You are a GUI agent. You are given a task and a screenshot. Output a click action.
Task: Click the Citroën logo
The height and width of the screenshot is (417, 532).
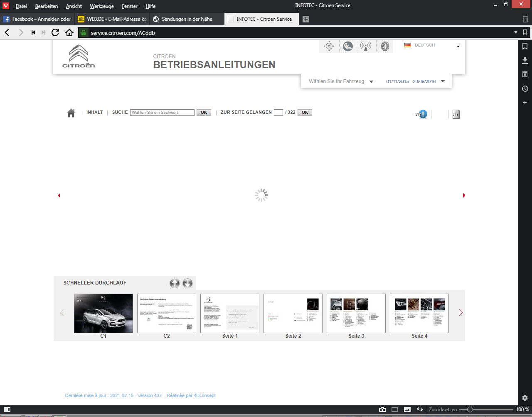[x=79, y=56]
